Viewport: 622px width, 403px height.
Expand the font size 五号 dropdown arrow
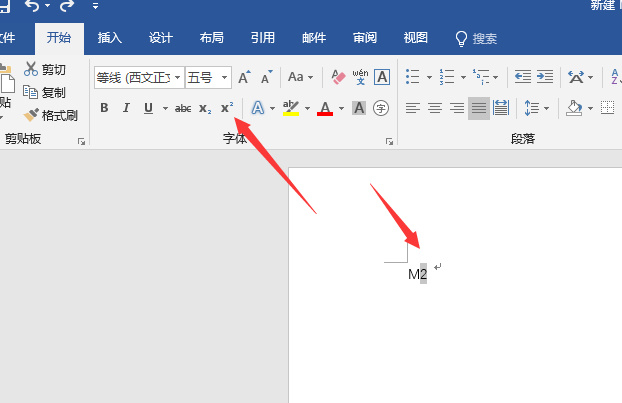pyautogui.click(x=225, y=77)
